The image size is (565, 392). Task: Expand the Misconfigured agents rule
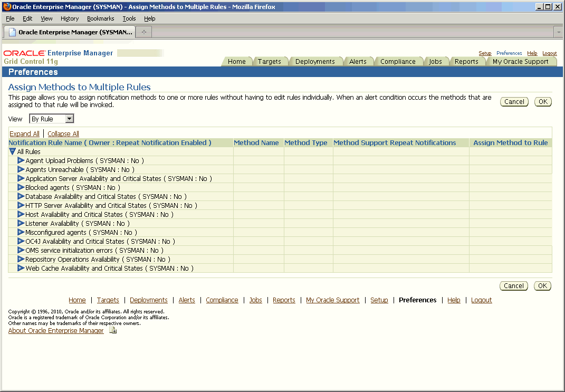tap(21, 232)
